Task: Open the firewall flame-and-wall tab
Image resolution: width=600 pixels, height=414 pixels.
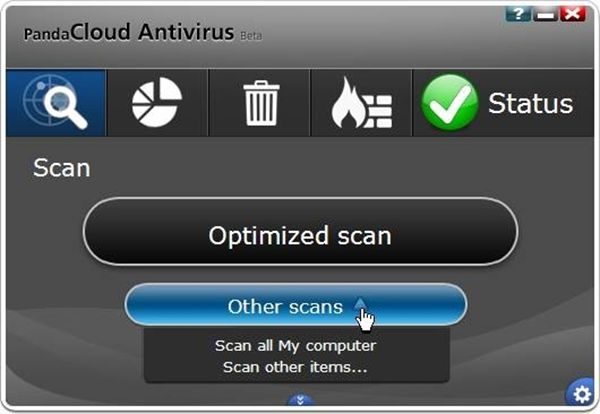Action: coord(362,103)
